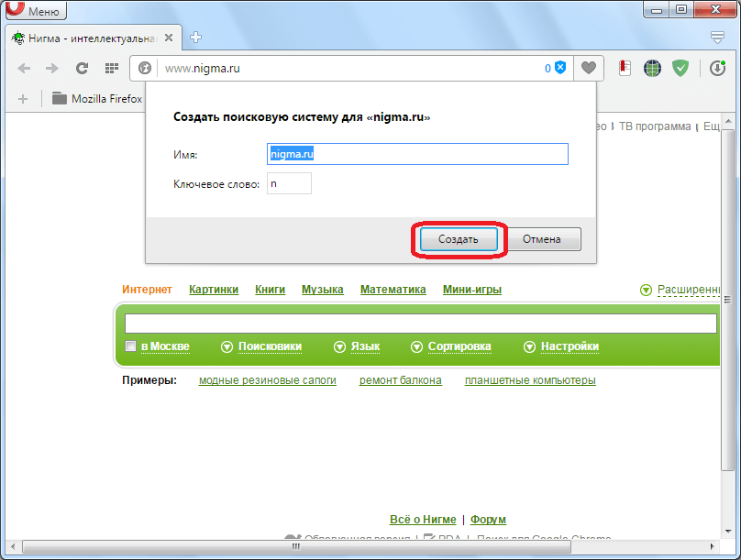Cancel the dialog with Отмена
The width and height of the screenshot is (741, 560).
click(x=542, y=239)
